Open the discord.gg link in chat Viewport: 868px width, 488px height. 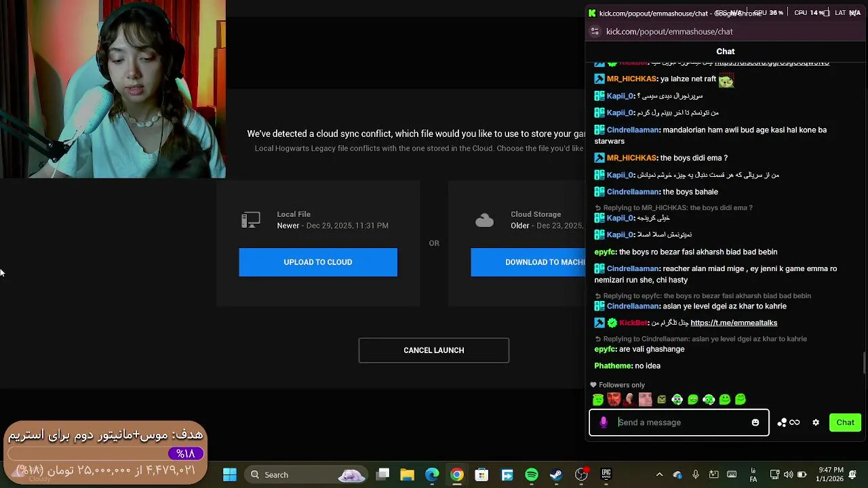pos(772,63)
